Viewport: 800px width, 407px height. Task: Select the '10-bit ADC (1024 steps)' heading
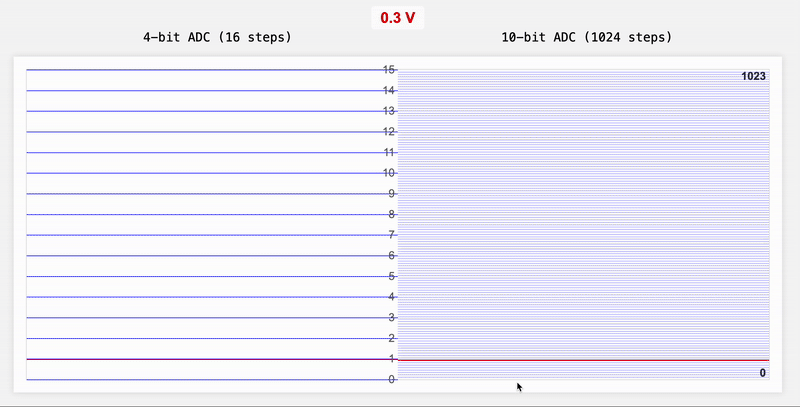point(587,37)
